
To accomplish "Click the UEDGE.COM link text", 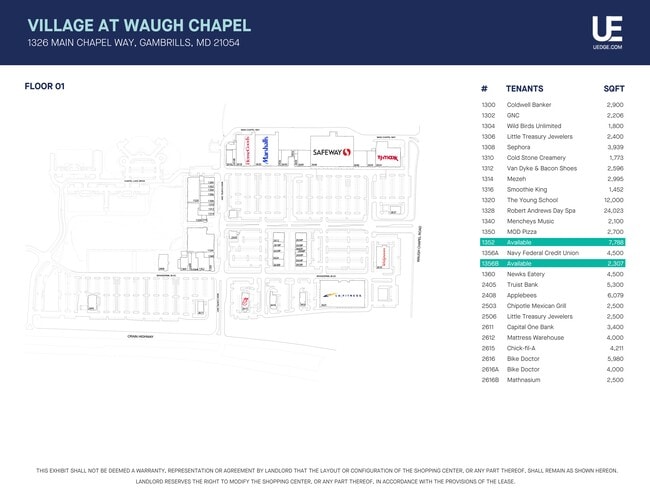I will pos(607,47).
